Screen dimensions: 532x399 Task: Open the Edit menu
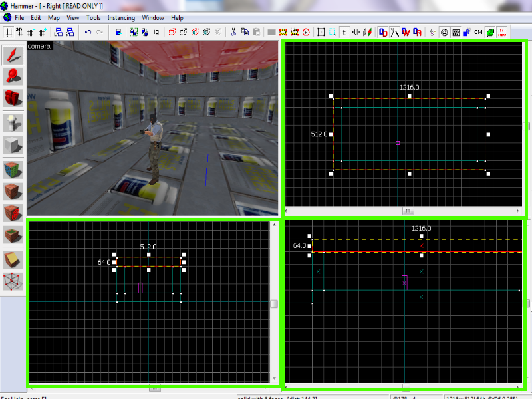coord(36,18)
